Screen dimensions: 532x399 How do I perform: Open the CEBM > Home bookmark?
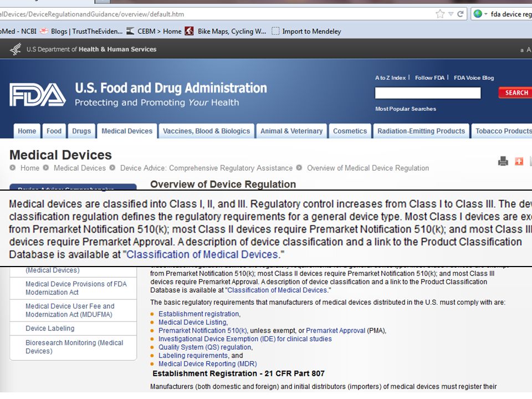159,31
